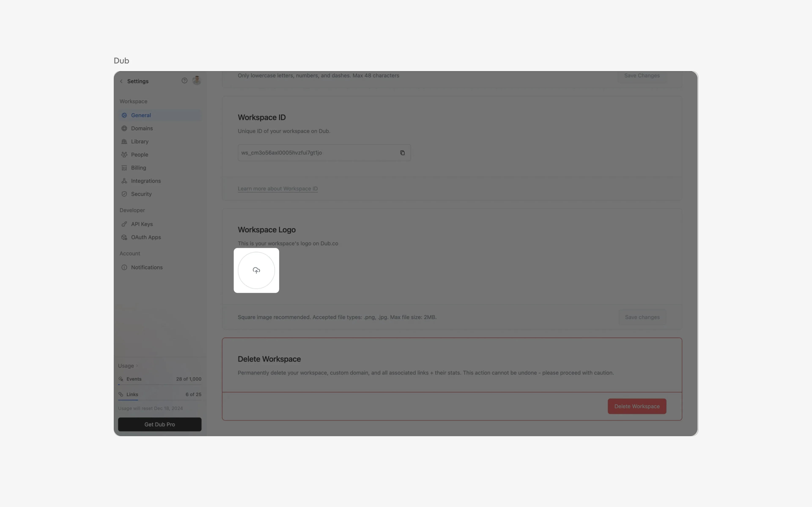This screenshot has height=507, width=812.
Task: Click the Billing icon
Action: [124, 168]
